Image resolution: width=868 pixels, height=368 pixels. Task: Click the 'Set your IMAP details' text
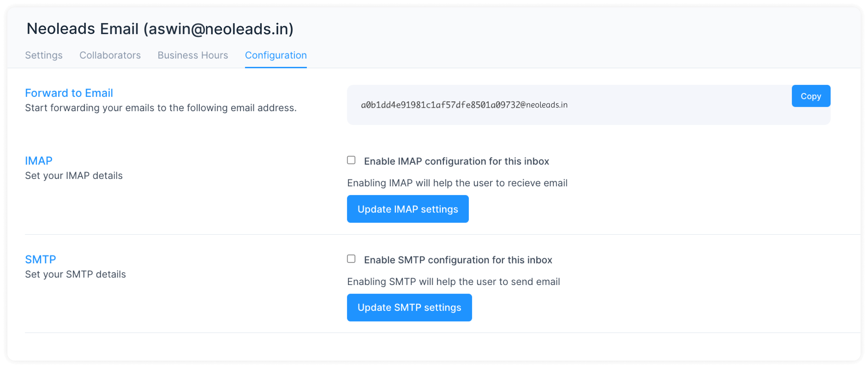(74, 176)
